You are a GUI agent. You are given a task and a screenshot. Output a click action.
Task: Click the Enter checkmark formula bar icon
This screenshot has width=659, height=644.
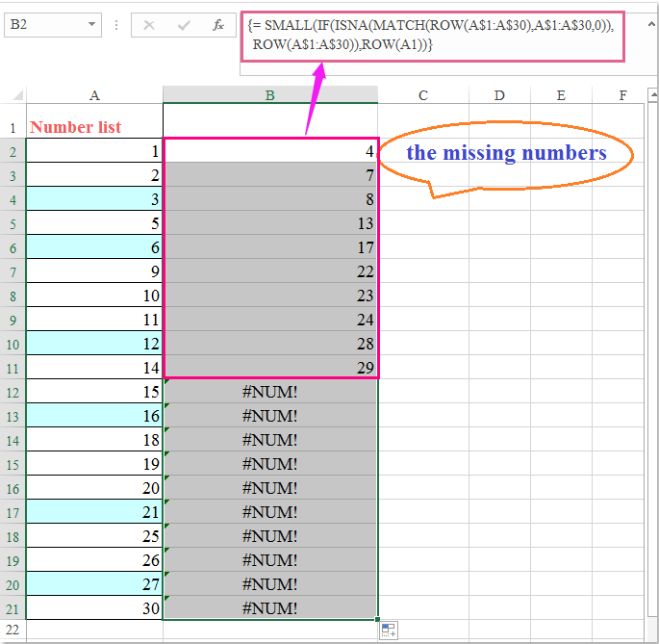point(184,25)
